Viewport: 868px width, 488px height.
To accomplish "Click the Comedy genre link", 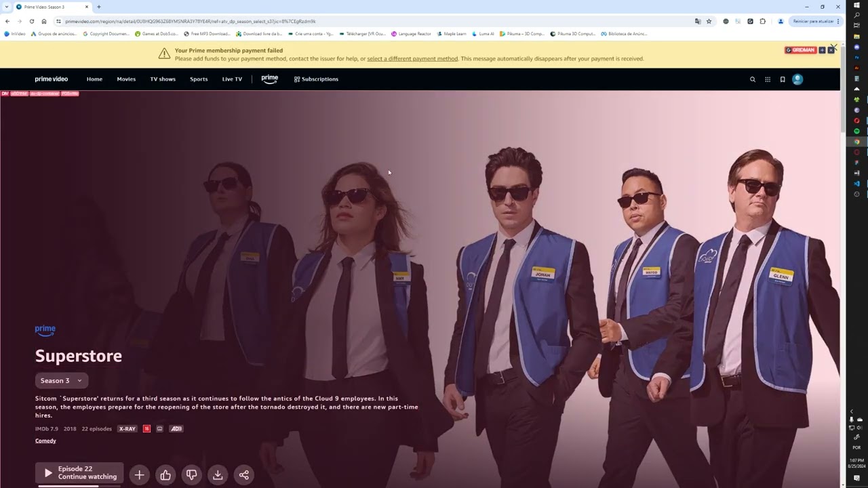I will click(45, 441).
